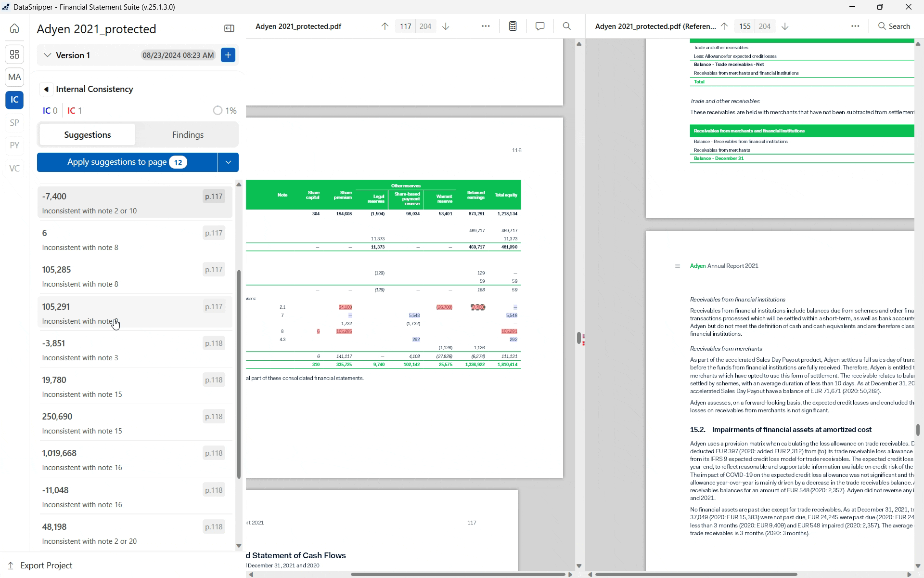Screen dimensions: 924x578
Task: Select the IC module icon
Action: point(14,100)
